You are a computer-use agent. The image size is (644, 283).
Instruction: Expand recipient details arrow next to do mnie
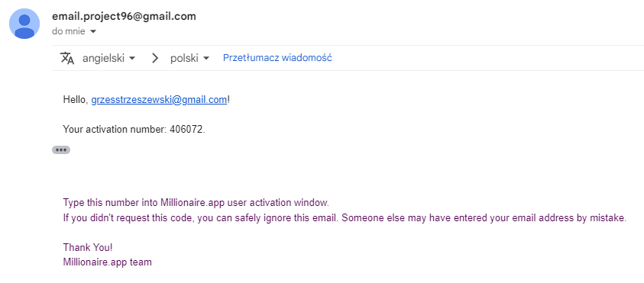(x=93, y=31)
